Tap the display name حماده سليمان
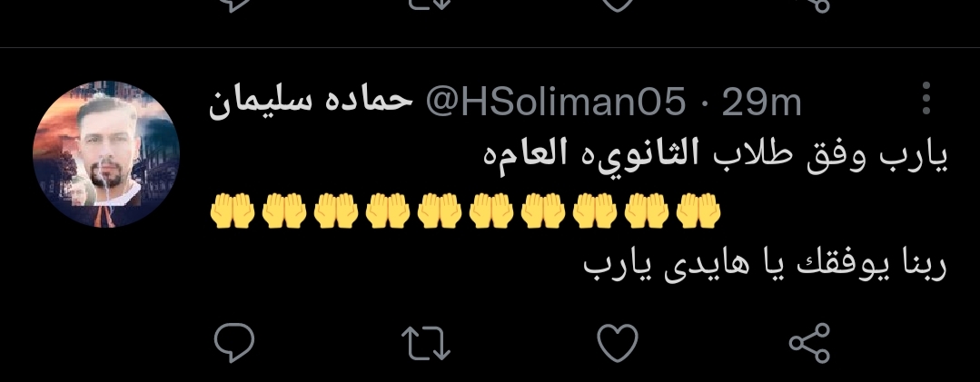This screenshot has width=980, height=382. 311,103
